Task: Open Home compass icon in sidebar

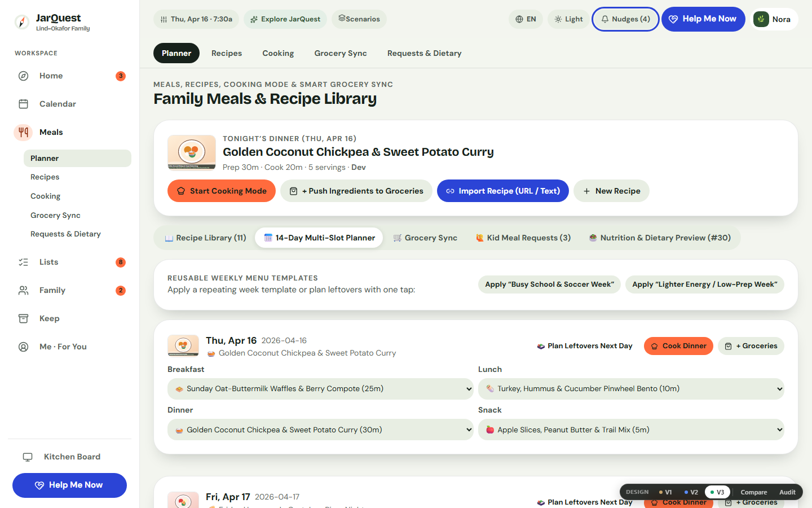Action: (23, 76)
